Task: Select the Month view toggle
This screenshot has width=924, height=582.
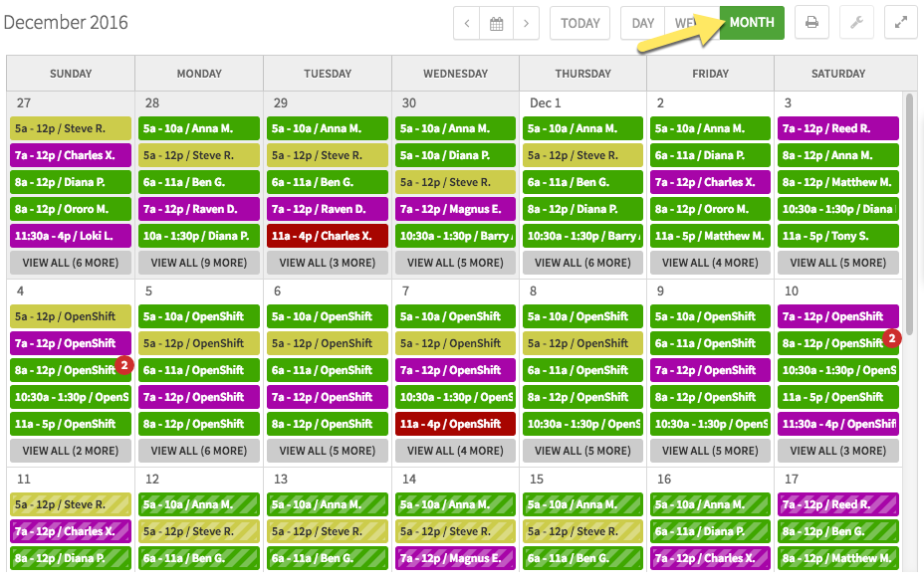Action: (753, 22)
